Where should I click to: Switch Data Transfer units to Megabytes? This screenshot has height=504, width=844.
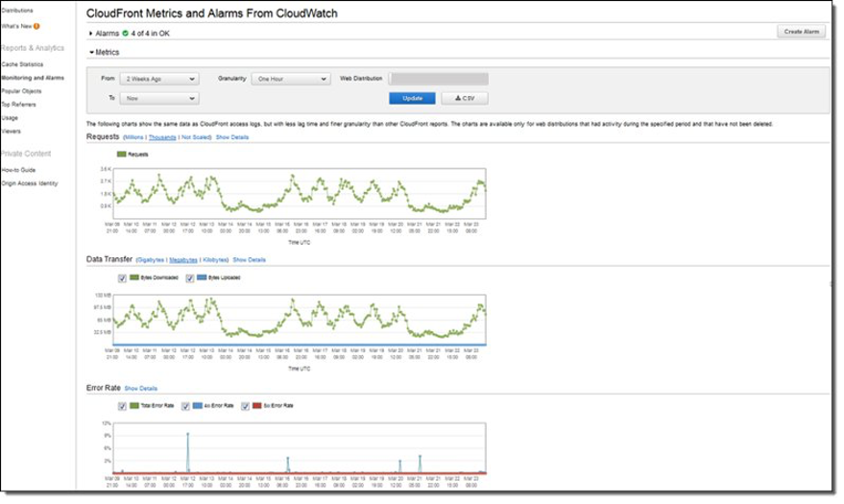tap(183, 260)
